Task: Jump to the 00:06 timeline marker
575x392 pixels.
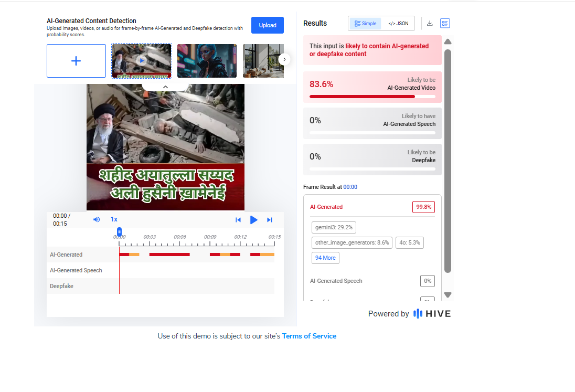Action: point(179,237)
